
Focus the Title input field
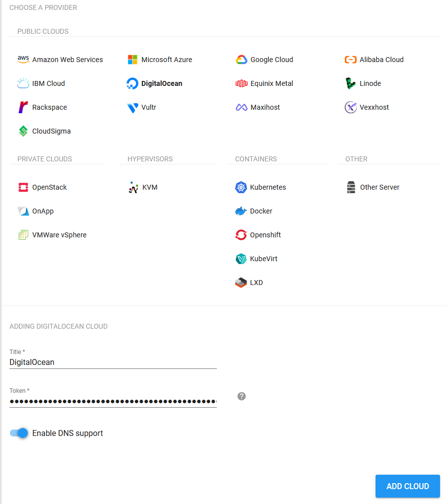pos(113,362)
